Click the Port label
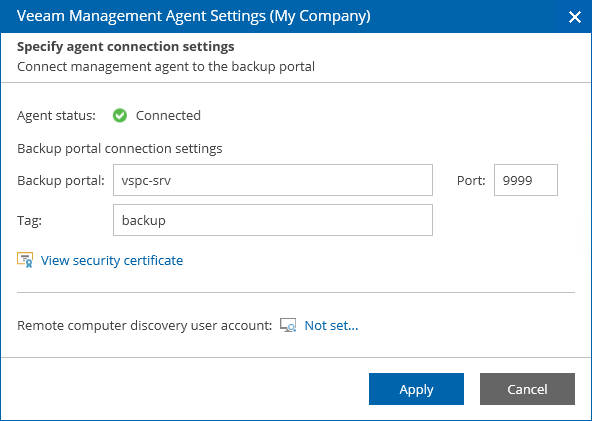This screenshot has width=592, height=421. [x=471, y=180]
